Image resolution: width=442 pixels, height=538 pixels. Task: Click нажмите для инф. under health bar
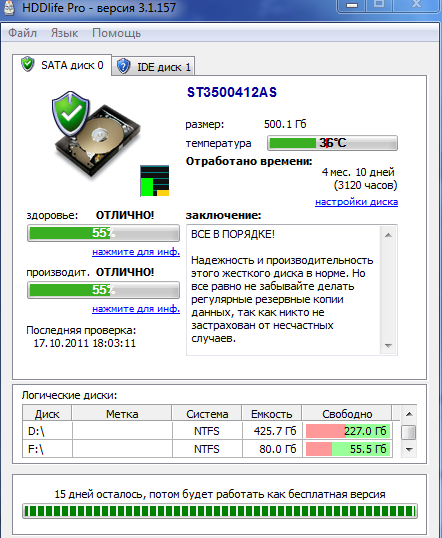(136, 252)
